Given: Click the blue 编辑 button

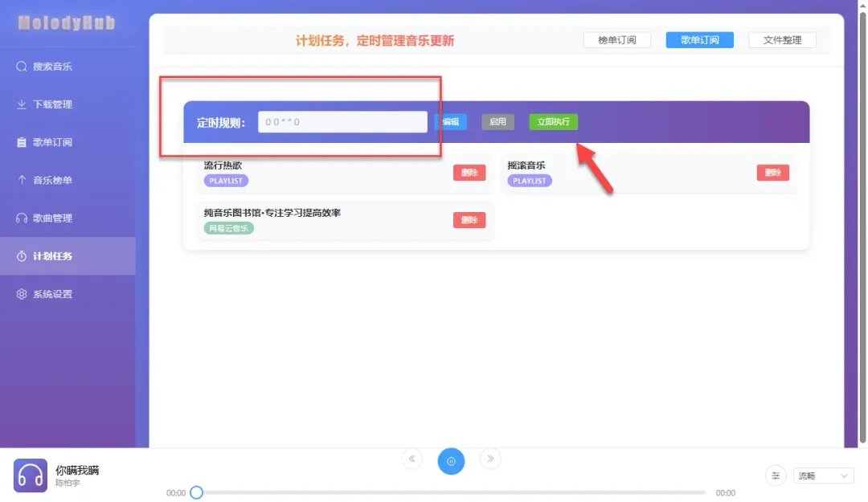Looking at the screenshot, I should click(451, 122).
